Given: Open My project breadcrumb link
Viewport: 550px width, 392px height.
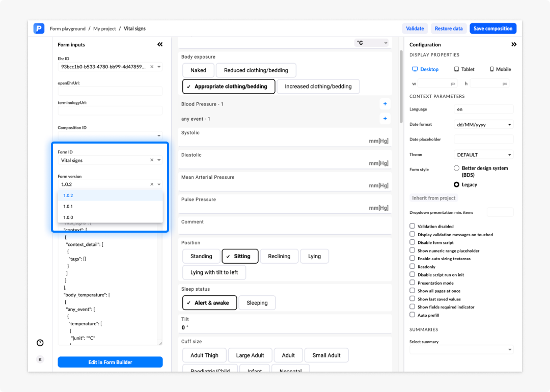Looking at the screenshot, I should [104, 29].
